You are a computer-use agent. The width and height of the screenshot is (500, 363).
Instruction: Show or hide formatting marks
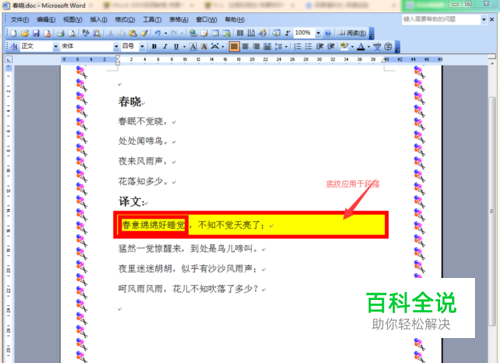[288, 33]
